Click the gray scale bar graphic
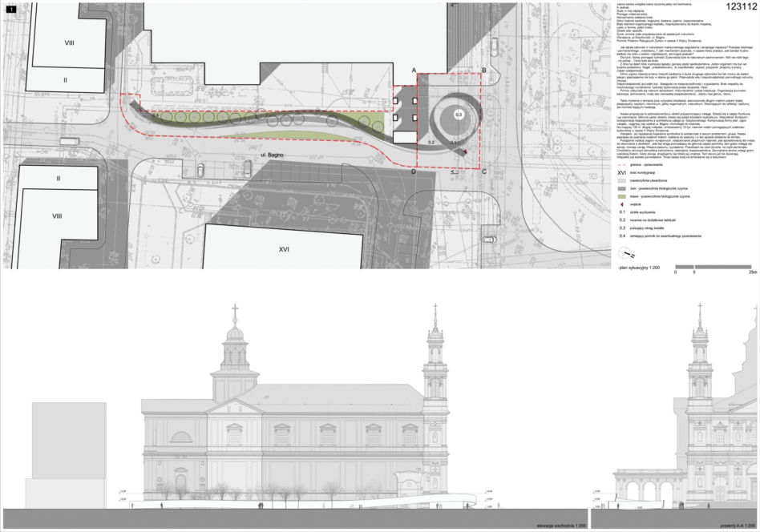This screenshot has width=760, height=532. click(713, 267)
